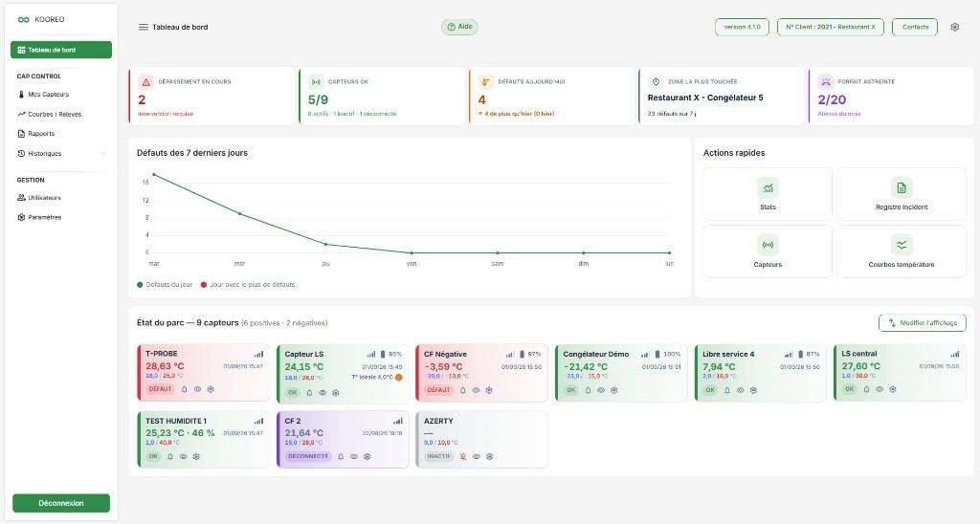Expand the Historiques chevron in sidebar
This screenshot has height=524, width=980.
[x=103, y=154]
